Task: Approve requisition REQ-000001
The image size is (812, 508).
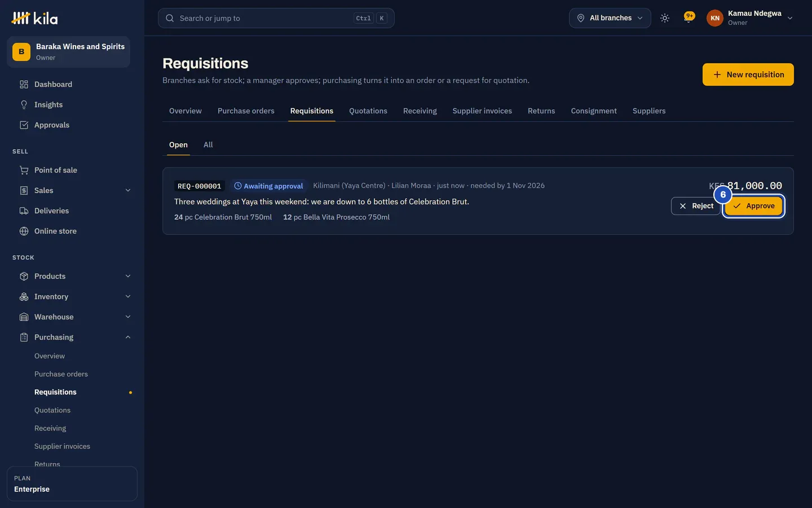Action: coord(754,206)
